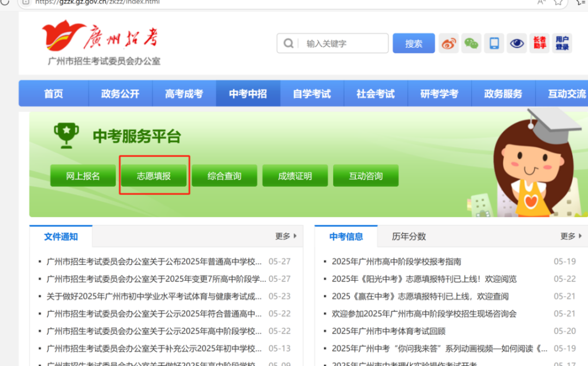588x366 pixels.
Task: Enable the 长者助手 elder assistant mode
Action: (x=540, y=44)
